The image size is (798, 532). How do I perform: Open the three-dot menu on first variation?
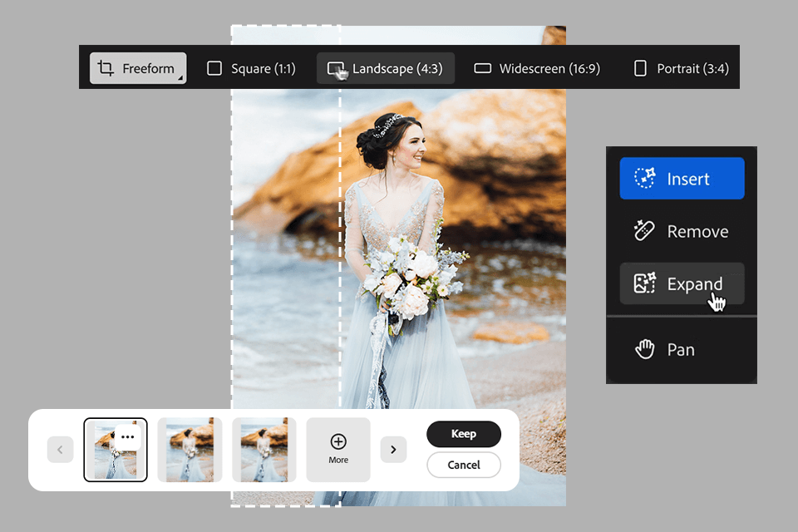point(128,436)
